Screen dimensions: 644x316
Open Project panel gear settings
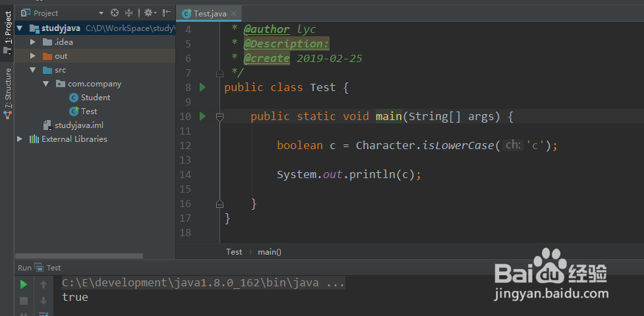150,13
